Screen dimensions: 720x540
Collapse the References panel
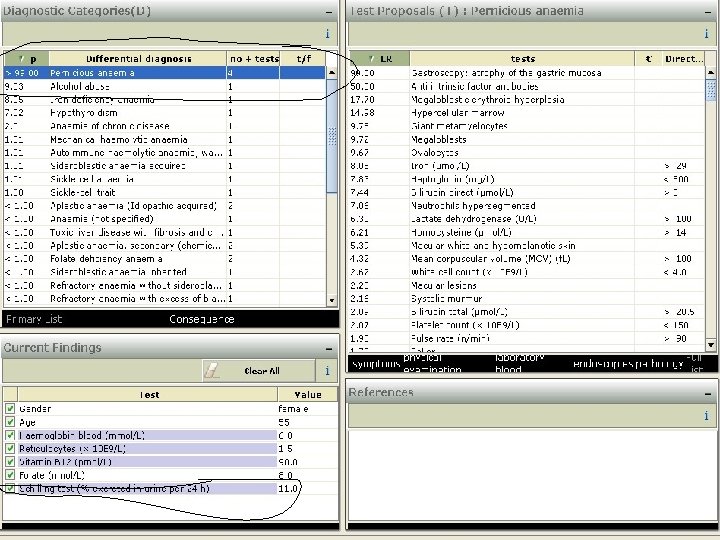[708, 394]
